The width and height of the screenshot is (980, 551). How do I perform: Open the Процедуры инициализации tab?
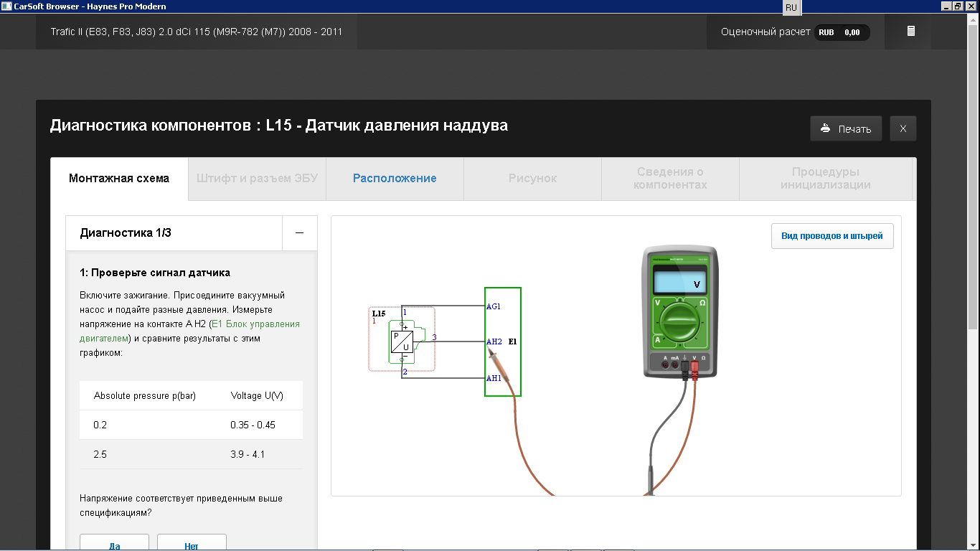pos(826,179)
